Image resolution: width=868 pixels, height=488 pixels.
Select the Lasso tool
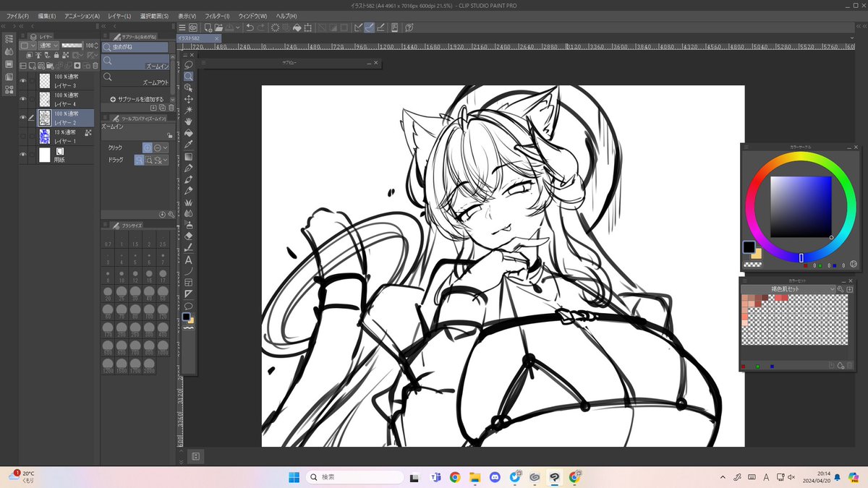pos(188,63)
